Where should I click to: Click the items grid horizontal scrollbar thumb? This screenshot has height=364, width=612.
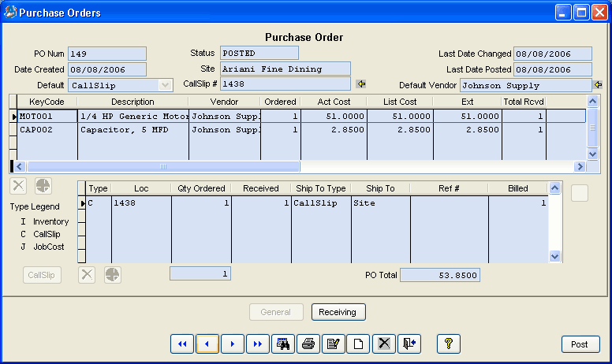click(163, 167)
